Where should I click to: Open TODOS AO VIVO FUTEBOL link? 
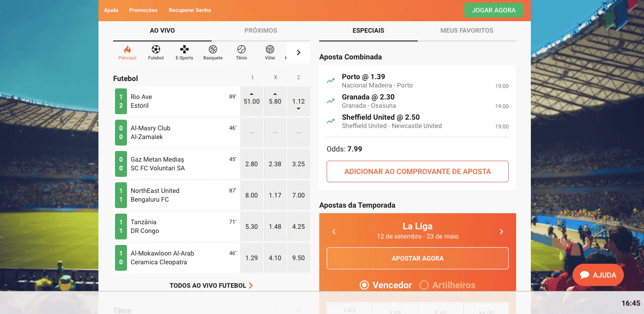point(211,285)
